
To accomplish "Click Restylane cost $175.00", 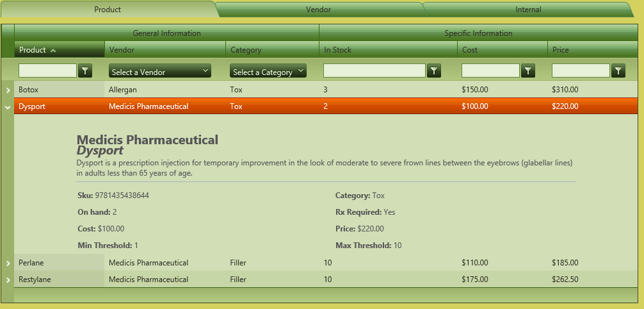I will (475, 280).
